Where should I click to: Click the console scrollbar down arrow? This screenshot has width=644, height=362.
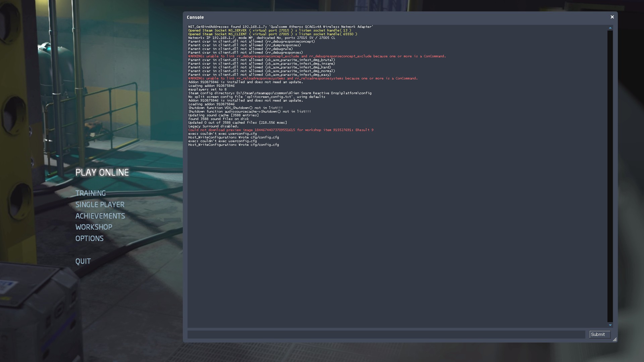(610, 325)
